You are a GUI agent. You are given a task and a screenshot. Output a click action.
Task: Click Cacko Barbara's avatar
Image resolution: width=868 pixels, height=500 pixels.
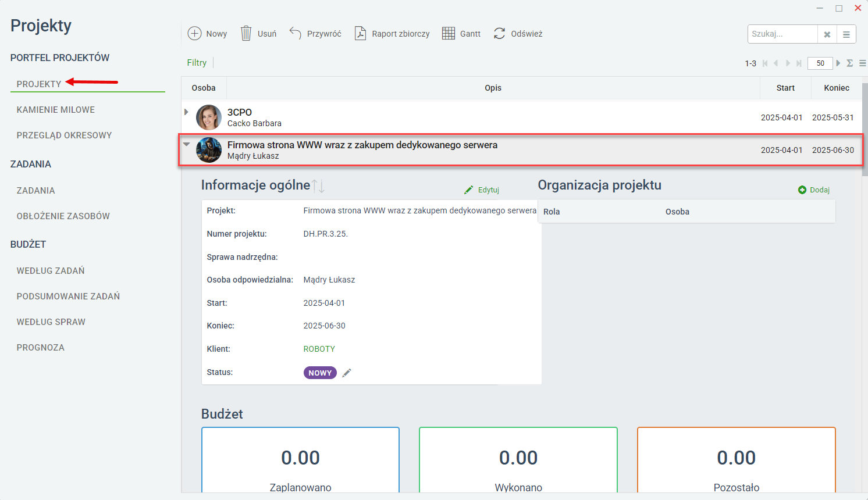209,117
